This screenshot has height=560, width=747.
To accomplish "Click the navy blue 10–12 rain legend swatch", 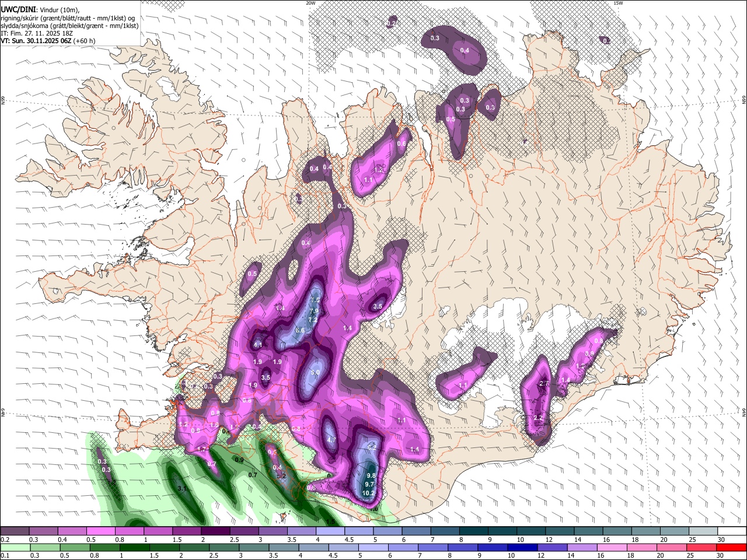I will (522, 548).
